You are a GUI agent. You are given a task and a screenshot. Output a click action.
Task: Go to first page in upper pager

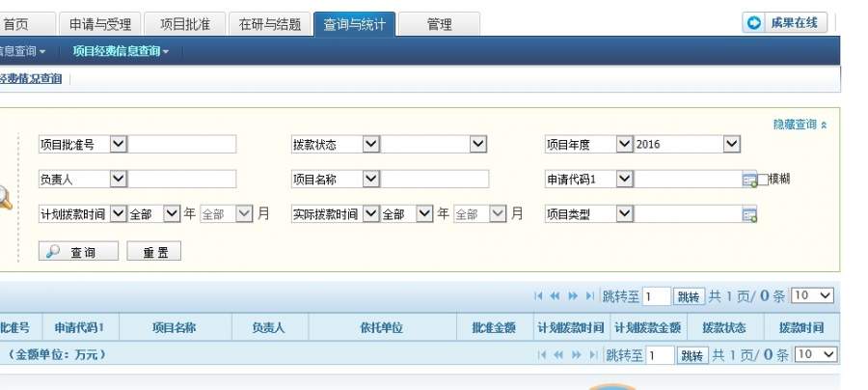point(538,295)
